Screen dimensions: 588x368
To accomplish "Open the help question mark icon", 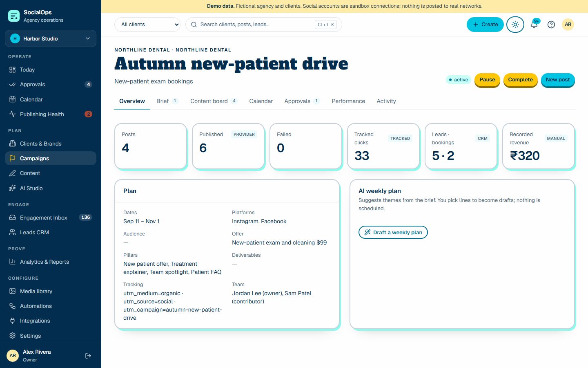I will 551,25.
